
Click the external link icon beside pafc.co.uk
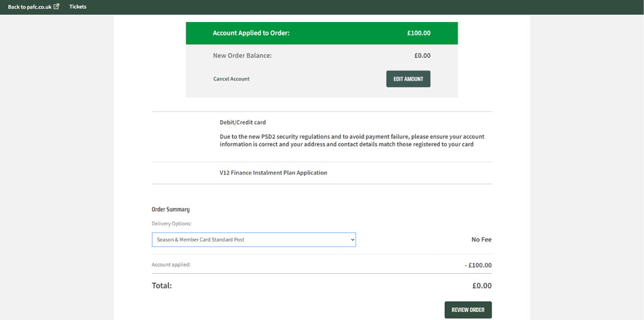click(x=56, y=7)
